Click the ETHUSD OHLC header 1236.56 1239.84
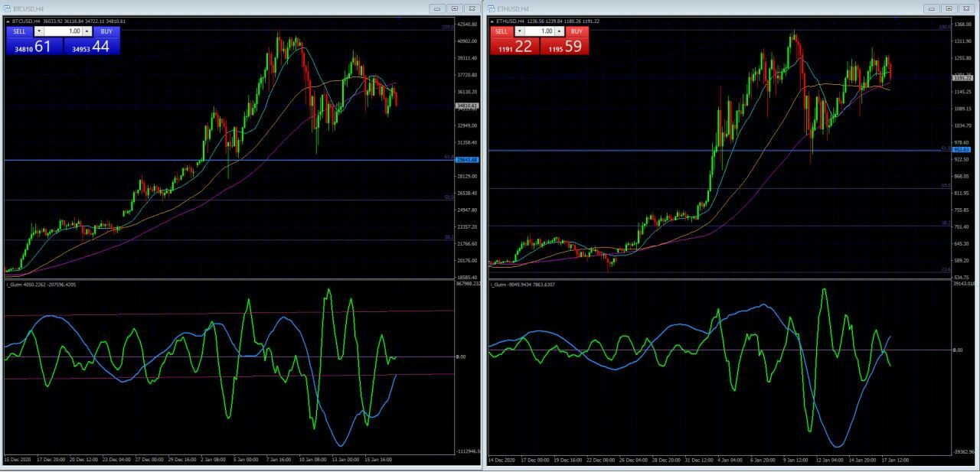 pos(547,21)
